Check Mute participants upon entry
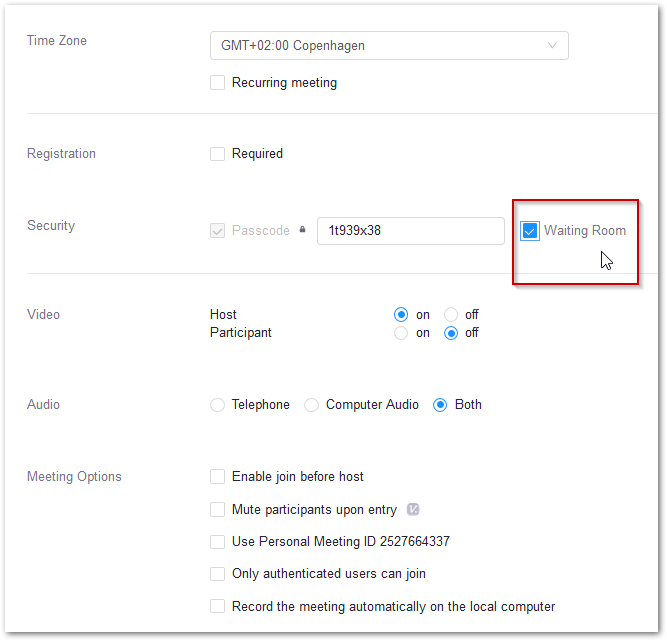 pyautogui.click(x=217, y=510)
